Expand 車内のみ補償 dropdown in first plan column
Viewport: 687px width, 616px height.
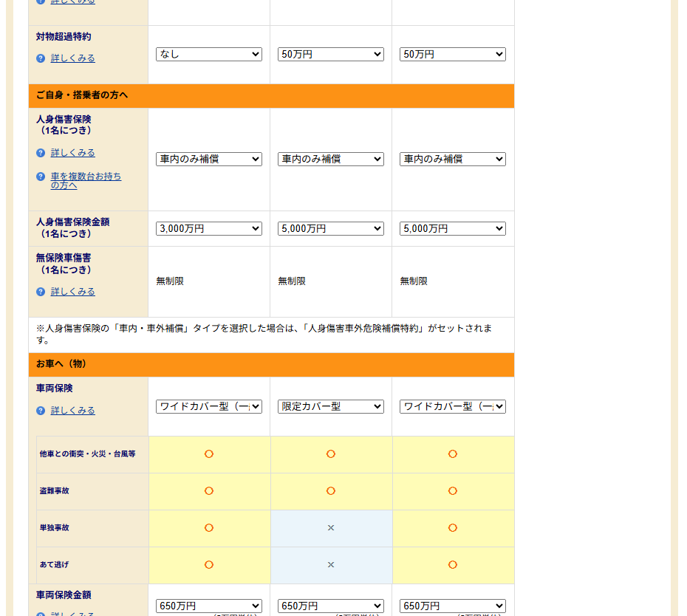tap(209, 159)
